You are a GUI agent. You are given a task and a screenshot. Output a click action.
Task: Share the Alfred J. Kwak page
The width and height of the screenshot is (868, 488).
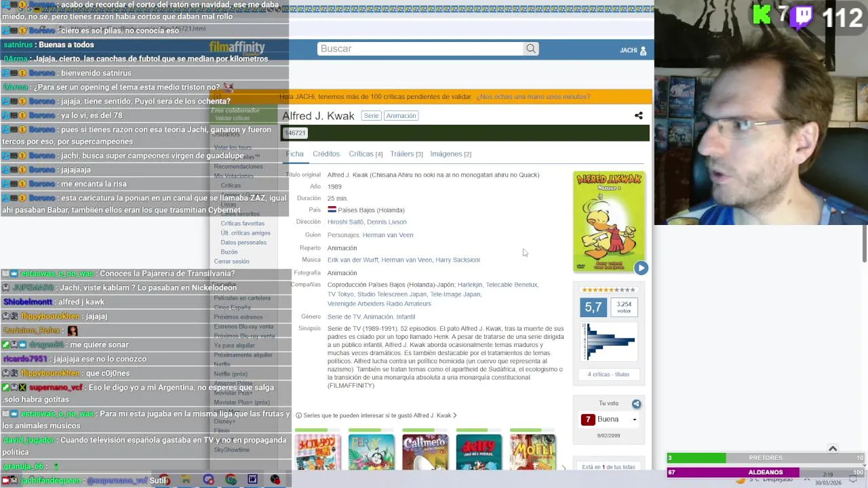(638, 116)
